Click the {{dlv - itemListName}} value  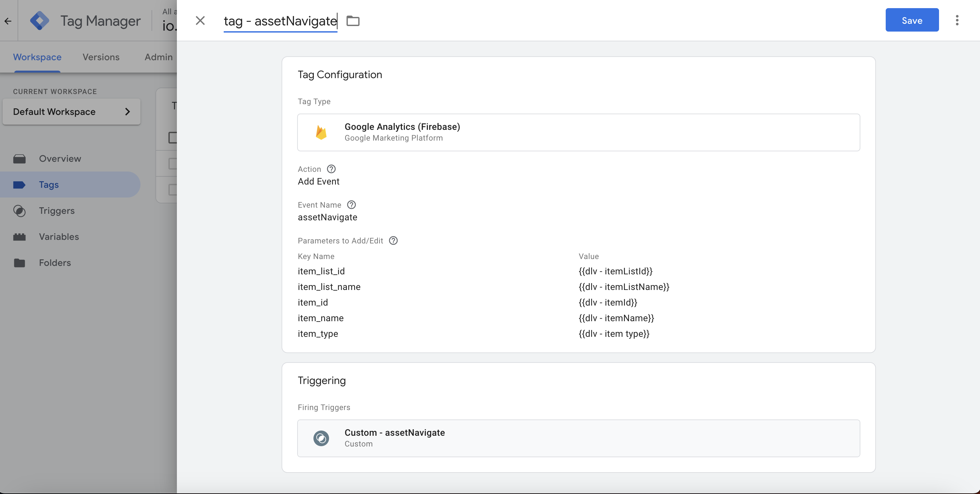point(624,287)
